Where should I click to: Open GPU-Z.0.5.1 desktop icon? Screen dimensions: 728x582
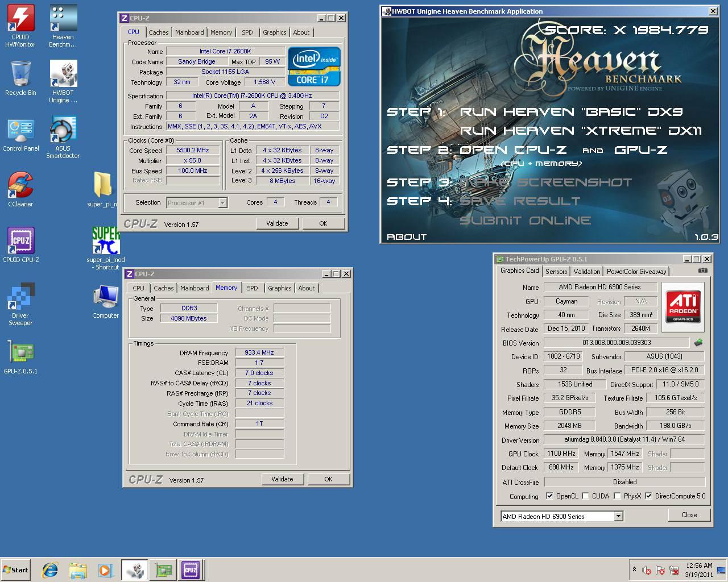[20, 356]
